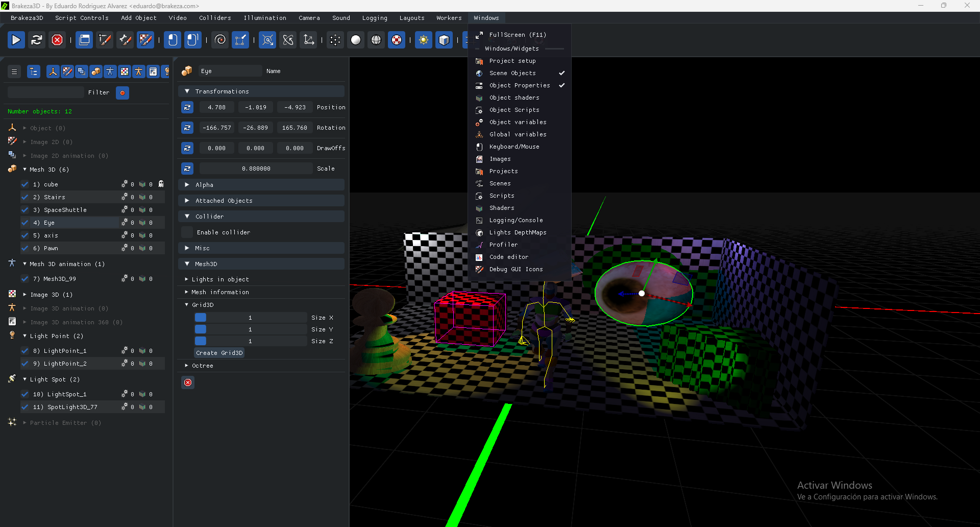Viewport: 980px width, 527px height.
Task: Open Code editor from Windows menu
Action: point(508,257)
